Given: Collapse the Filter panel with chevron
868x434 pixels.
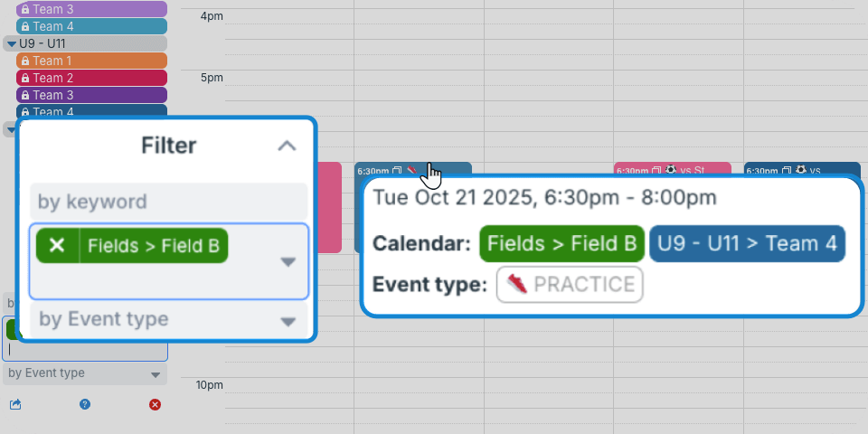Looking at the screenshot, I should click(287, 146).
